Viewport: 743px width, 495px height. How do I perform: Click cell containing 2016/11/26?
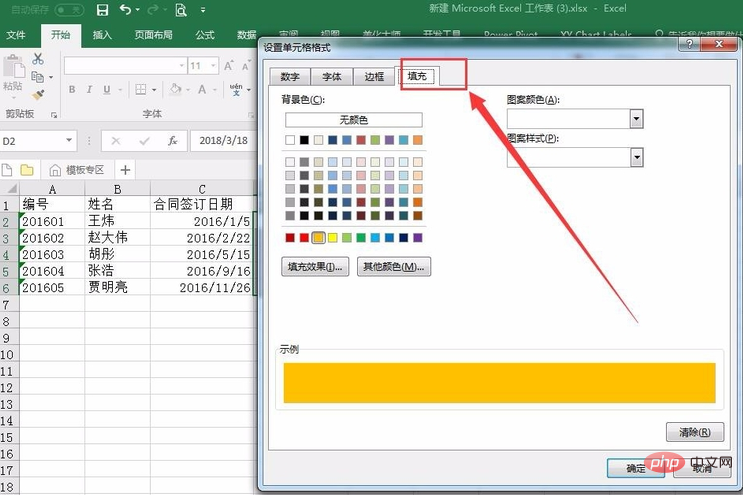pyautogui.click(x=202, y=287)
